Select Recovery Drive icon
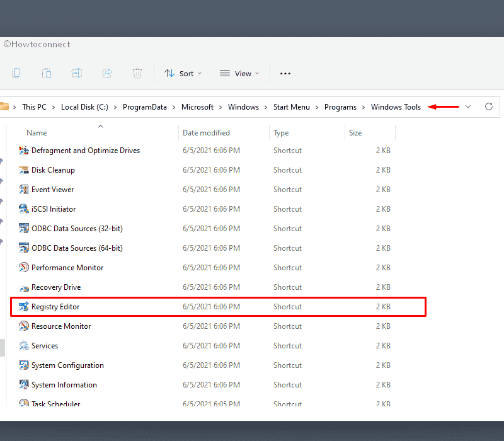The width and height of the screenshot is (504, 441). point(23,288)
